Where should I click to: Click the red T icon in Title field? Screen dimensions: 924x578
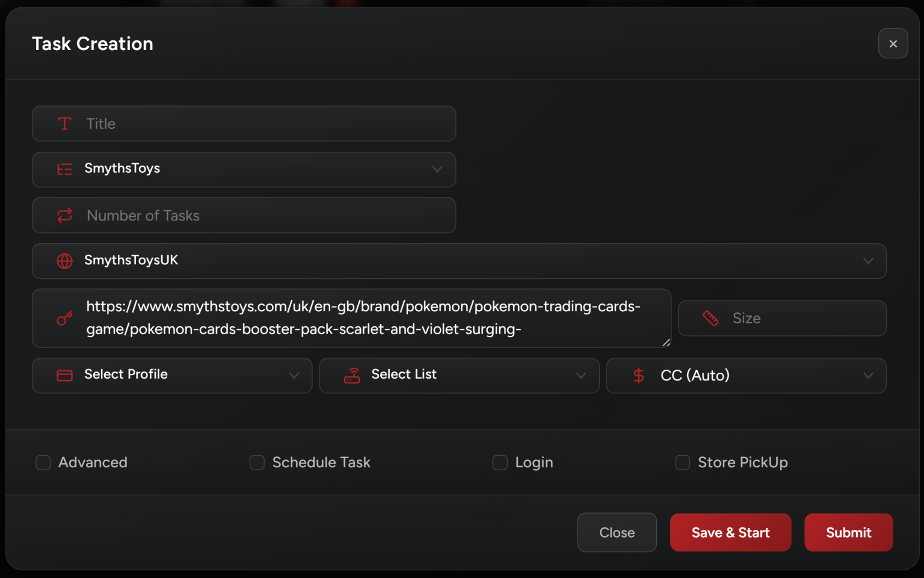pyautogui.click(x=64, y=123)
